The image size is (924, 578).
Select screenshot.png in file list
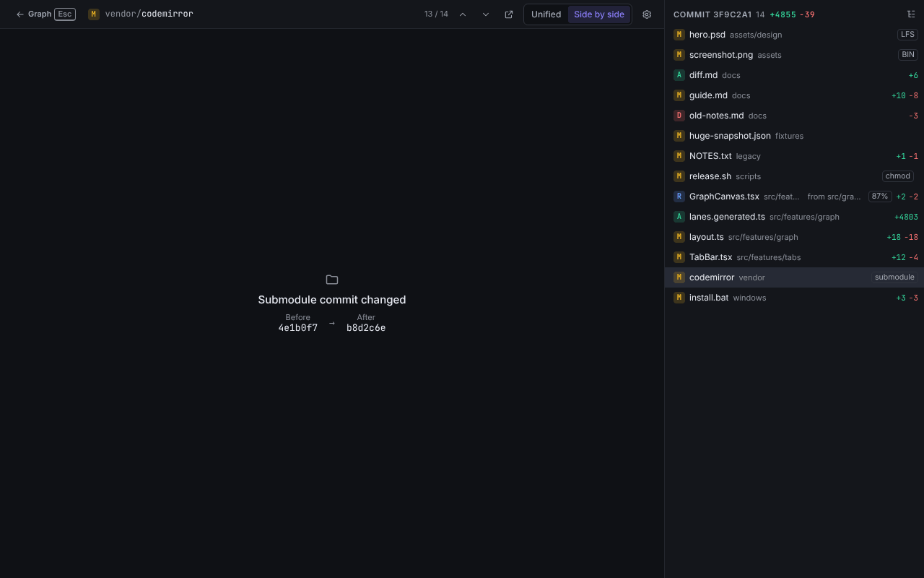pos(794,55)
